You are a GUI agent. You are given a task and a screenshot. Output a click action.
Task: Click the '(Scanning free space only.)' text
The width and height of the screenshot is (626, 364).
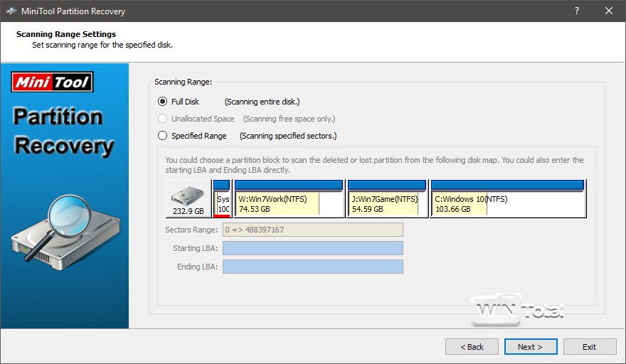tap(289, 119)
